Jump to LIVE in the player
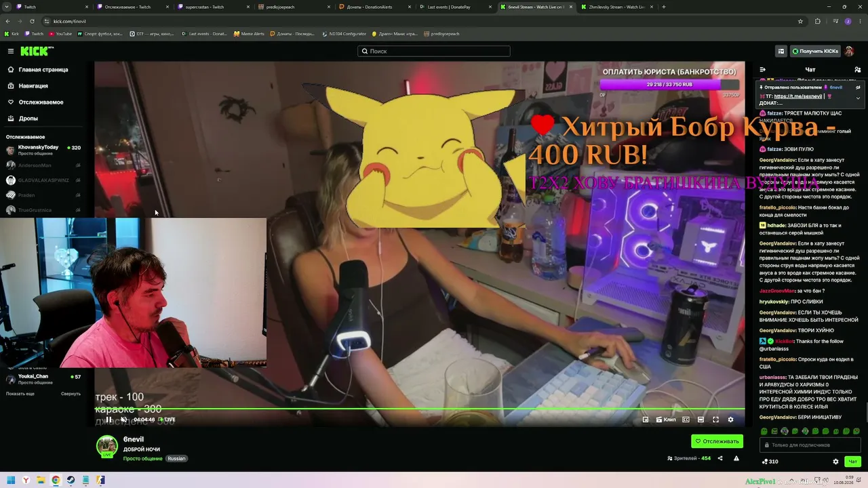 (x=167, y=420)
